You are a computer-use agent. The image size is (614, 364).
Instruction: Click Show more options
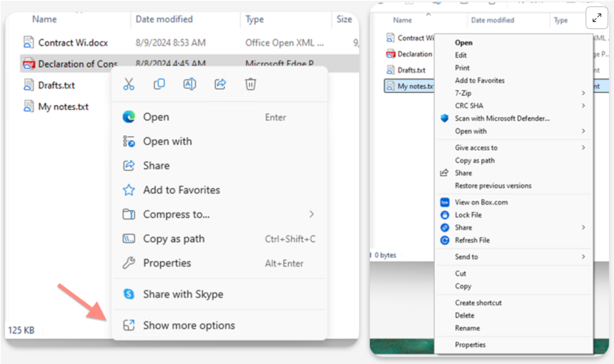[x=188, y=325]
